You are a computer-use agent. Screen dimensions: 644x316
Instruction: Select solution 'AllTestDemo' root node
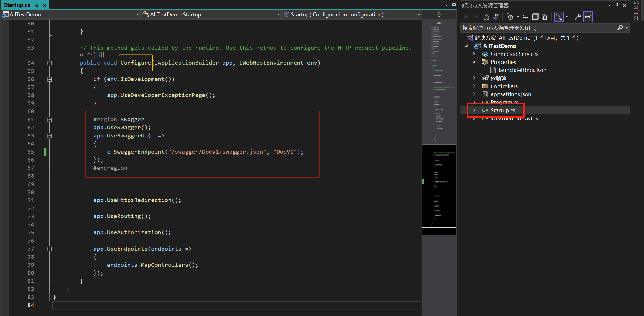coord(526,38)
